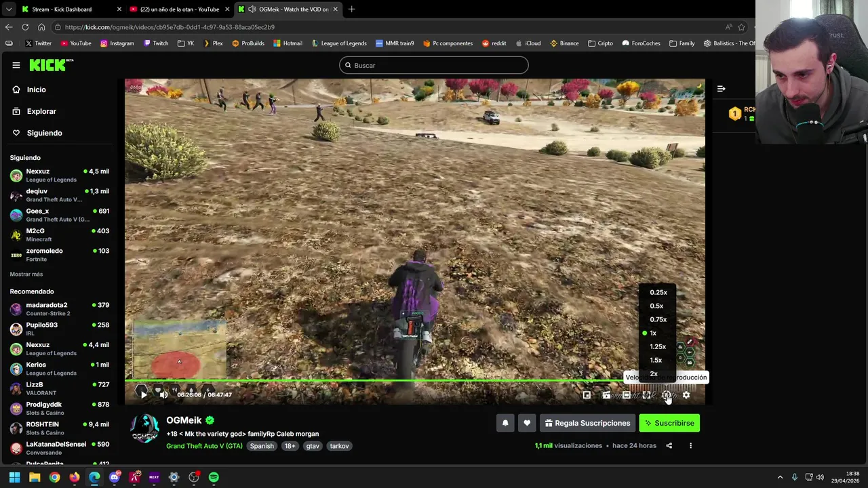Screen dimensions: 868x488
Task: Open a new browser tab
Action: 351,9
